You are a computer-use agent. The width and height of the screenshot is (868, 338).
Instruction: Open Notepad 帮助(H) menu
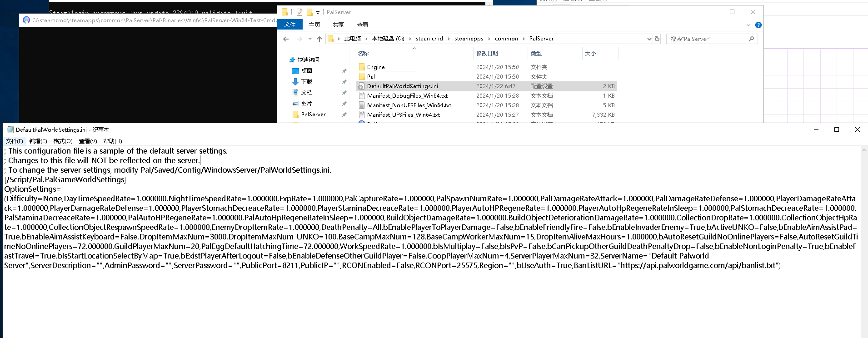pyautogui.click(x=113, y=141)
